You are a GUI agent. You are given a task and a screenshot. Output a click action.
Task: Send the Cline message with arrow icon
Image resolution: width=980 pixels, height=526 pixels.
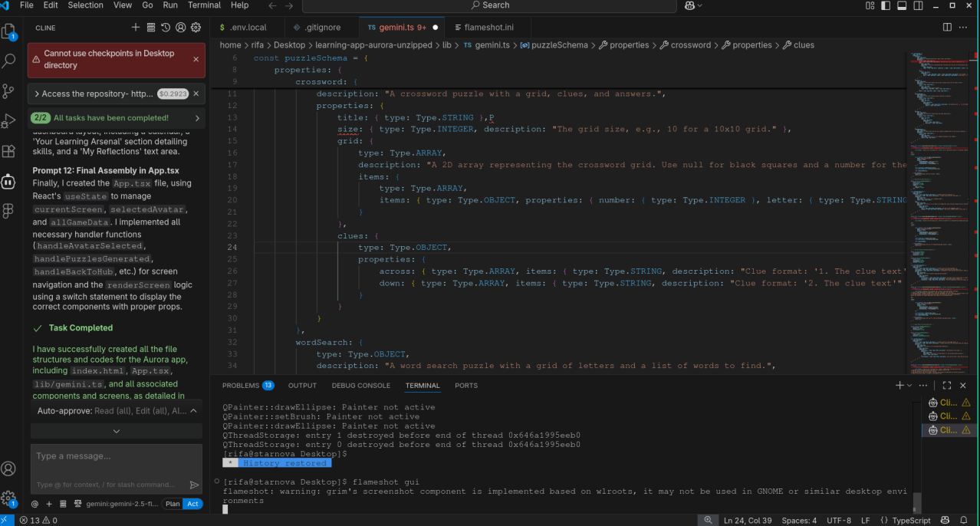click(x=194, y=485)
